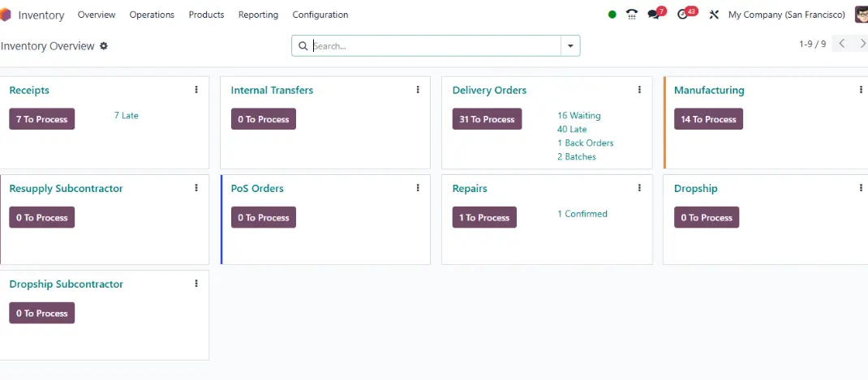Screen dimensions: 868x380
Task: Expand the search options dropdown arrow
Action: [570, 46]
